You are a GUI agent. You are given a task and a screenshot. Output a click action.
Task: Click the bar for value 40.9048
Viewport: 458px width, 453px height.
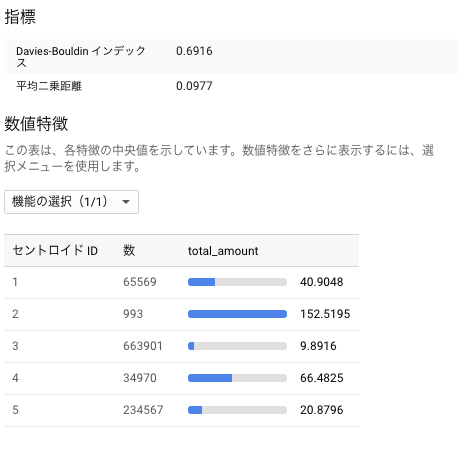[x=237, y=282]
